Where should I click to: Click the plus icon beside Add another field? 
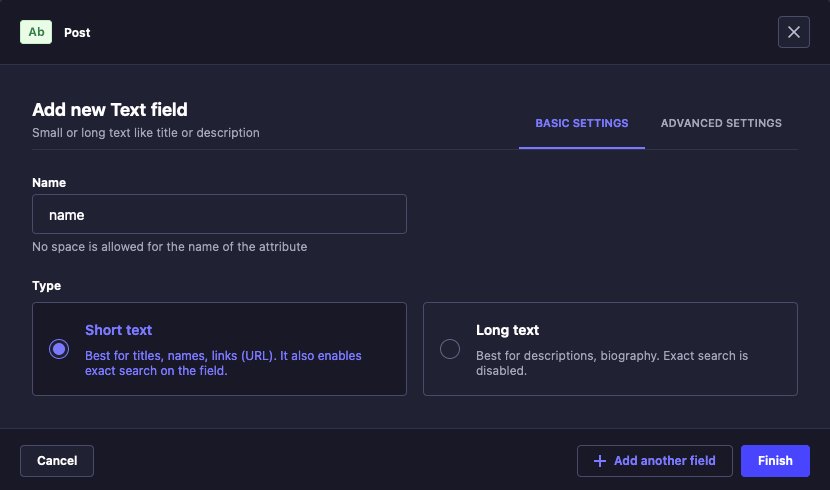point(600,461)
